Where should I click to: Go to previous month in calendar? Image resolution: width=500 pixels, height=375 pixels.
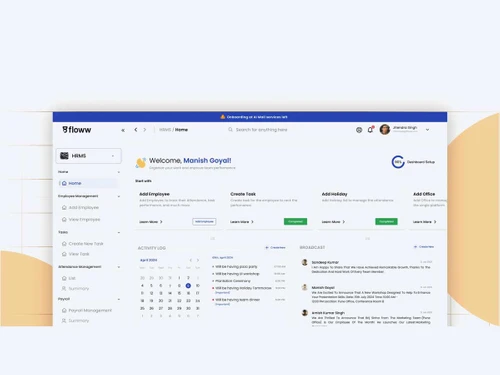(x=191, y=260)
